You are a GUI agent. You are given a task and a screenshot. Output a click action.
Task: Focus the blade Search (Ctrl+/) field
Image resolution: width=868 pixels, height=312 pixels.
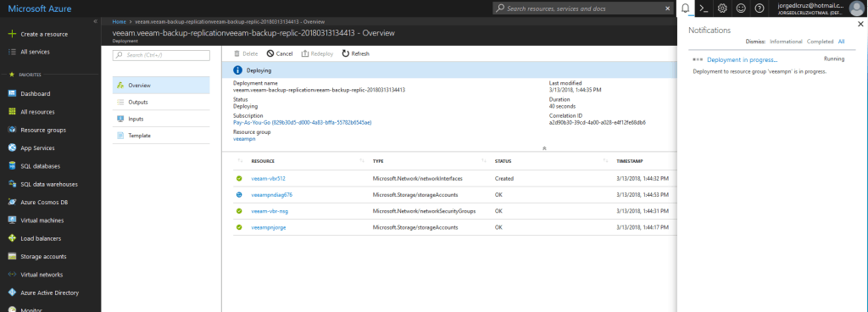pyautogui.click(x=161, y=55)
